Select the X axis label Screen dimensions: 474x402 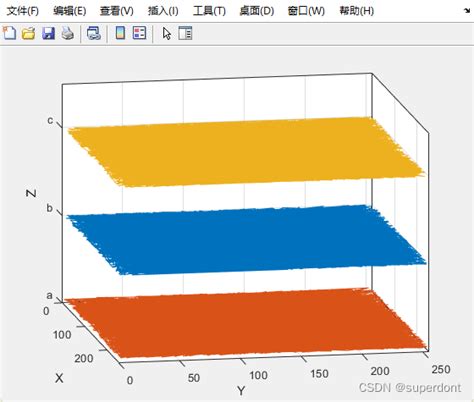point(59,378)
